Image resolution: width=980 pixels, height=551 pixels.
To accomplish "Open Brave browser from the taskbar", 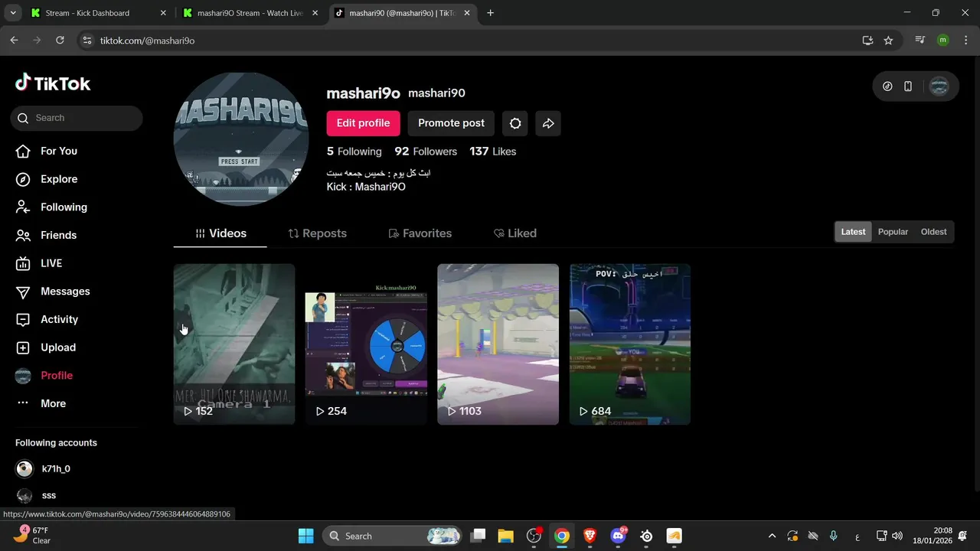I will (590, 536).
